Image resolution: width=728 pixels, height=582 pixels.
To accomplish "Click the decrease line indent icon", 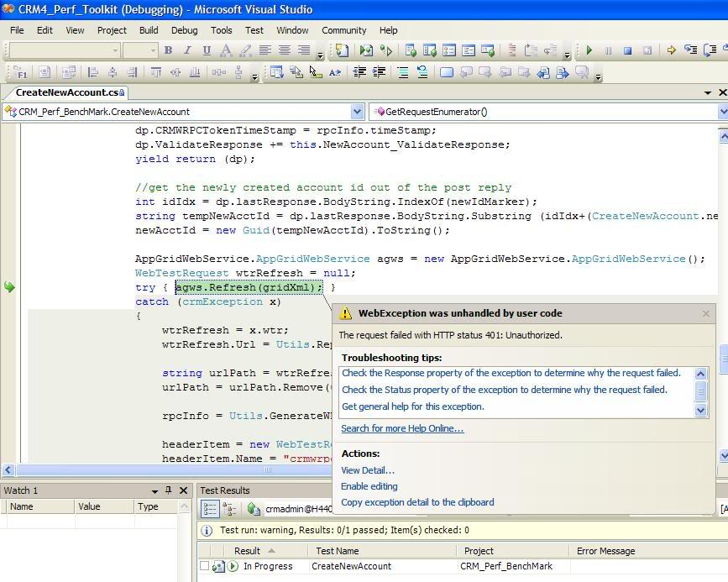I will click(x=359, y=72).
